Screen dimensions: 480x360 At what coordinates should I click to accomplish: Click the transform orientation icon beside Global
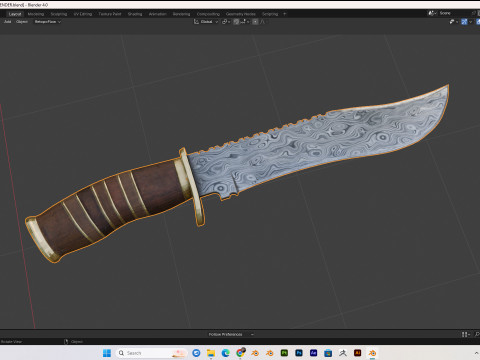point(196,22)
